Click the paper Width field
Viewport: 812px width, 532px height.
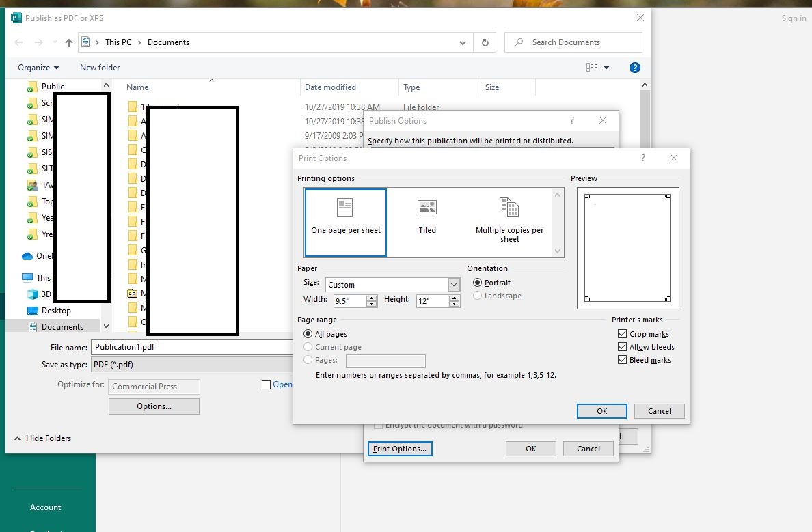(x=351, y=300)
